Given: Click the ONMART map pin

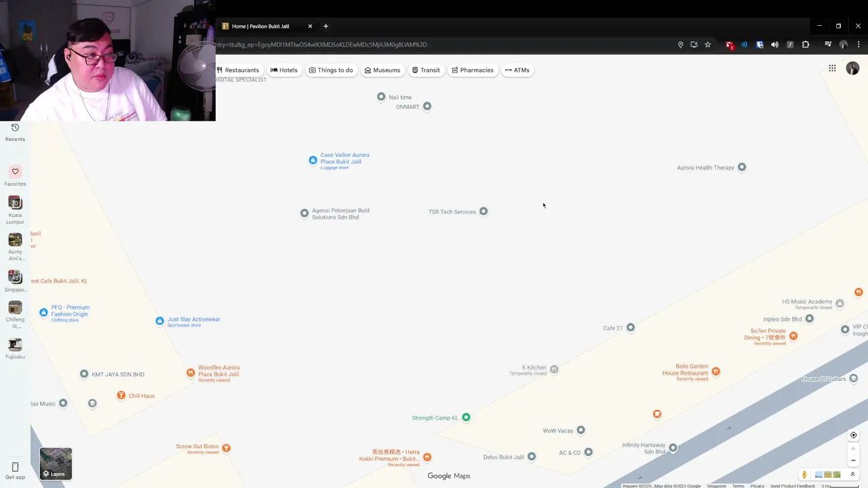Looking at the screenshot, I should (427, 106).
